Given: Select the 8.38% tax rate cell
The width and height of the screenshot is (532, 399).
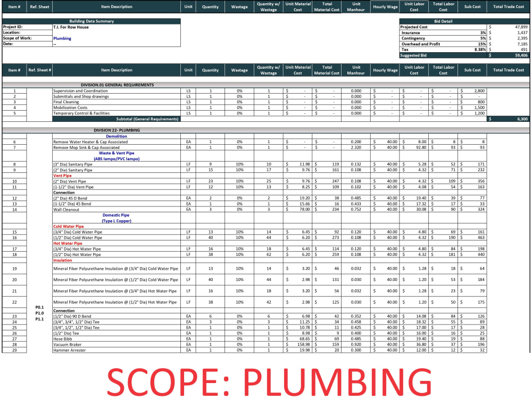Looking at the screenshot, I should point(480,49).
